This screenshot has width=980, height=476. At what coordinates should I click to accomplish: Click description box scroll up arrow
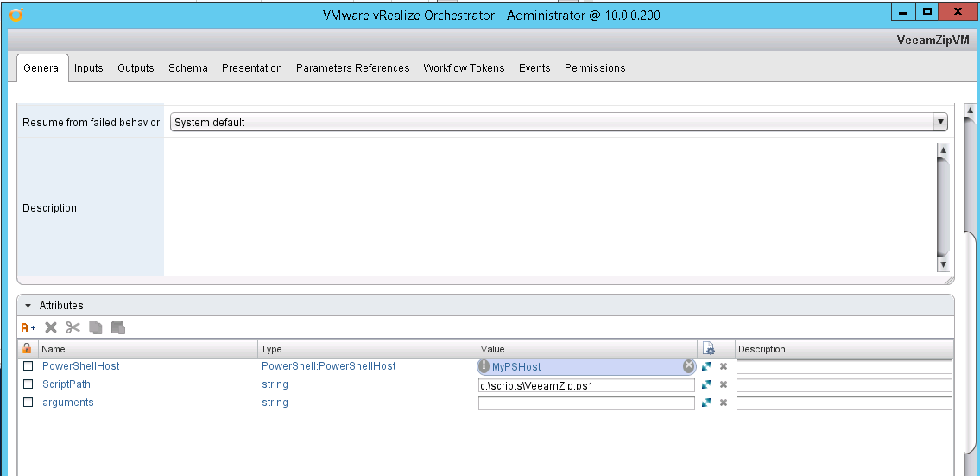pos(943,150)
